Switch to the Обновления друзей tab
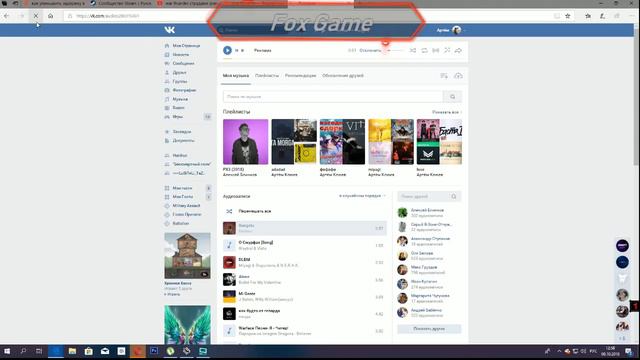The width and height of the screenshot is (640, 360). point(343,76)
